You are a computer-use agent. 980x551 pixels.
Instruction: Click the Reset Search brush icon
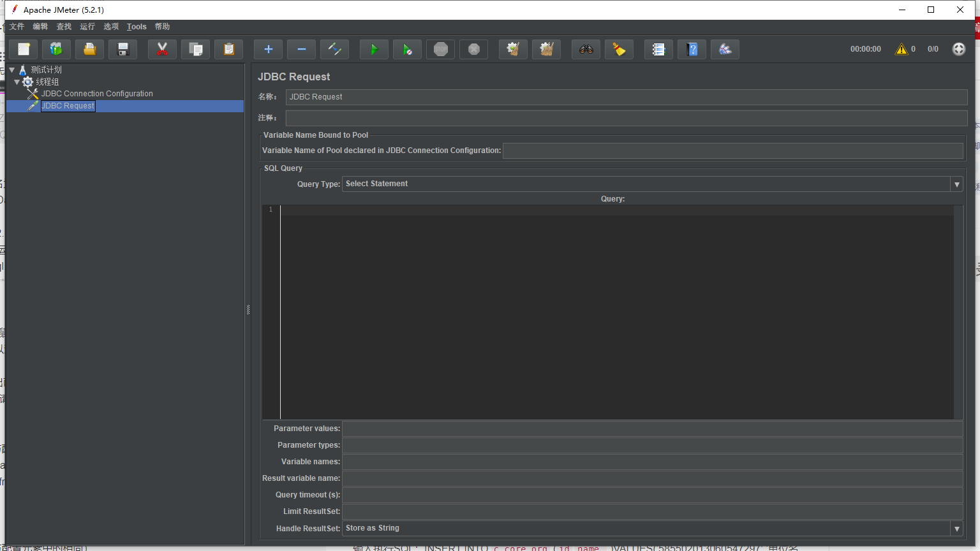pyautogui.click(x=620, y=49)
